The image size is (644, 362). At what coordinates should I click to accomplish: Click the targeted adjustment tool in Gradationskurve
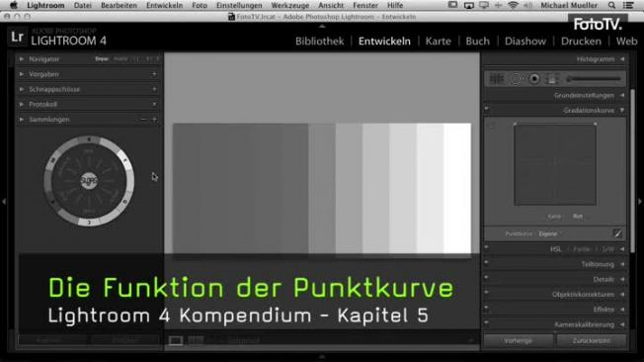[493, 125]
